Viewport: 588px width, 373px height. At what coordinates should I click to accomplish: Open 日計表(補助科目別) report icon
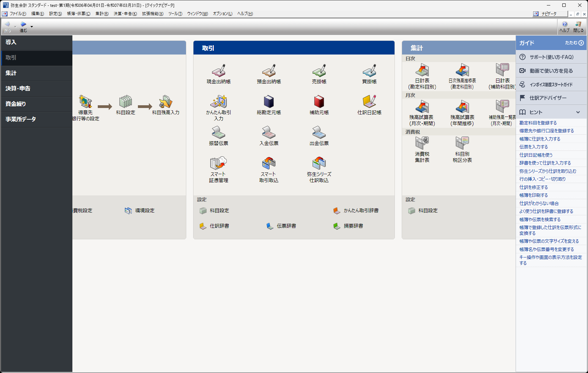pyautogui.click(x=503, y=70)
